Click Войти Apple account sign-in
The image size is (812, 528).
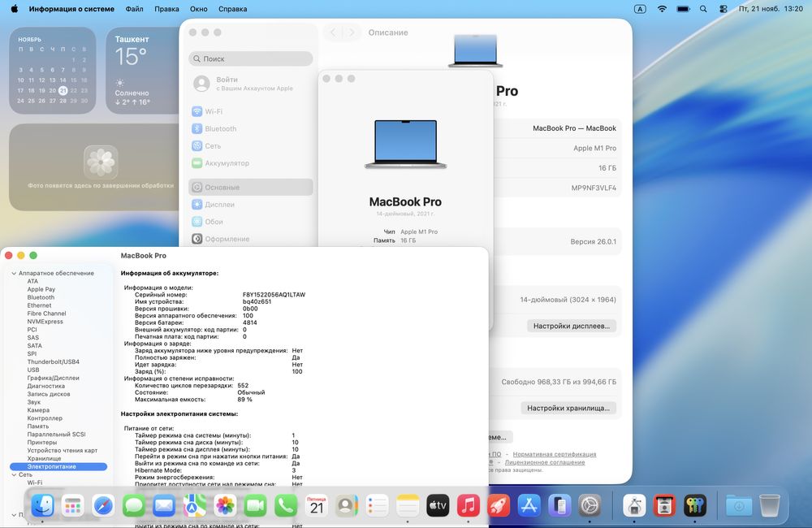tap(251, 84)
